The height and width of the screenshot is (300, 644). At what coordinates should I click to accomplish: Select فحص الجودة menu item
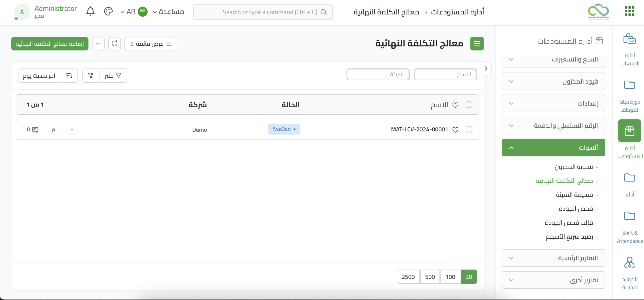[x=576, y=209]
